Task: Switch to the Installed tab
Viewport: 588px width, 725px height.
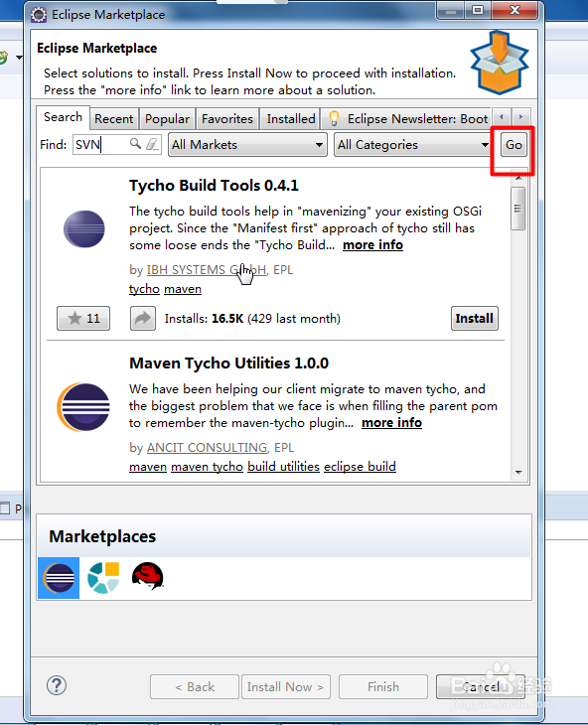Action: (291, 119)
